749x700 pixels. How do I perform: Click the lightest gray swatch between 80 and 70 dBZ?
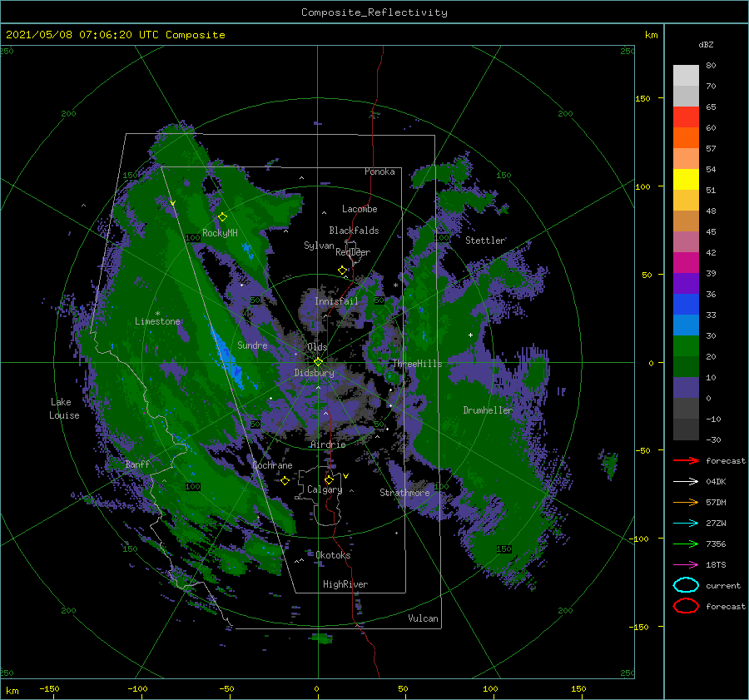[686, 76]
